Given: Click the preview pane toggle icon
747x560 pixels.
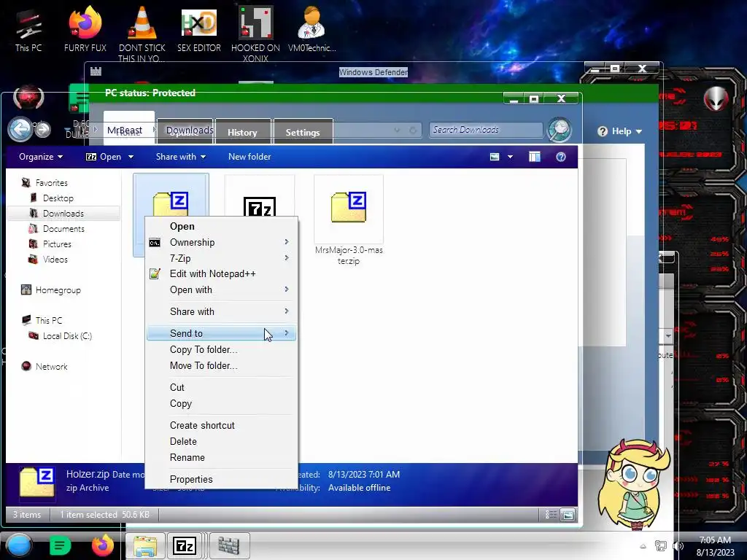Looking at the screenshot, I should 535,157.
